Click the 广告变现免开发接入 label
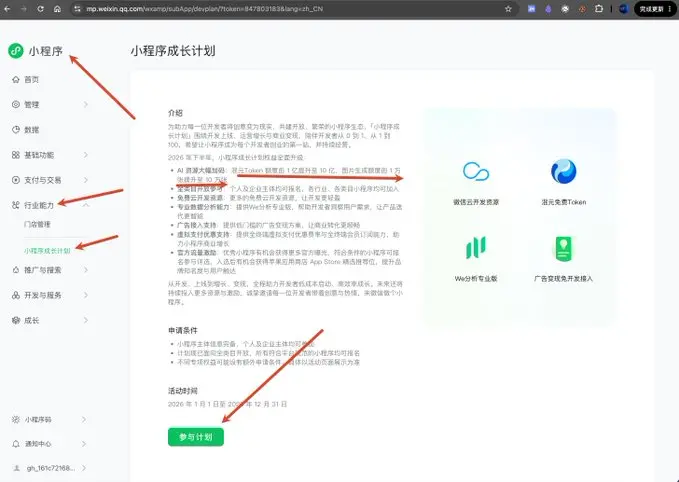Image resolution: width=679 pixels, height=482 pixels. [563, 279]
